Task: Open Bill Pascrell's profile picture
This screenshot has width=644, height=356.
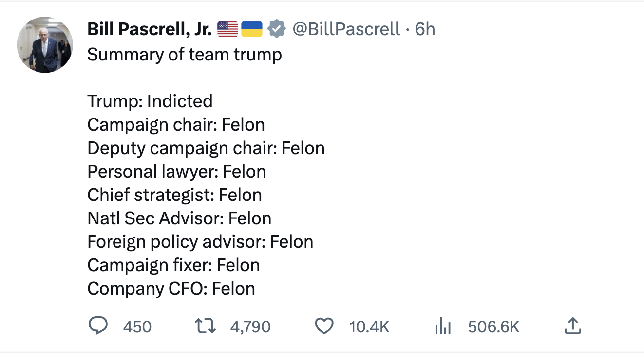Action: (x=45, y=45)
